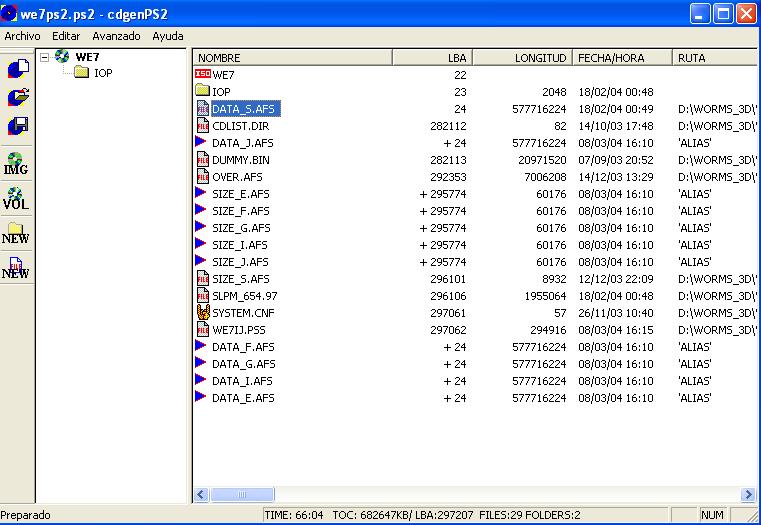761x525 pixels.
Task: Select the SYSTEM.CNF file icon
Action: click(x=202, y=313)
